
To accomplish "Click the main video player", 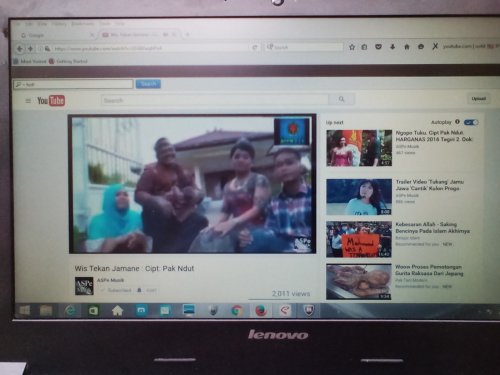I will point(192,184).
